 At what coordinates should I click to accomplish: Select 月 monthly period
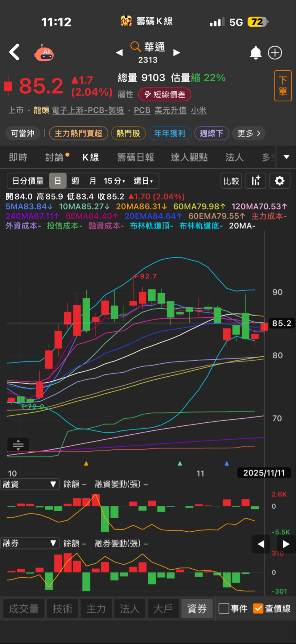pyautogui.click(x=92, y=181)
